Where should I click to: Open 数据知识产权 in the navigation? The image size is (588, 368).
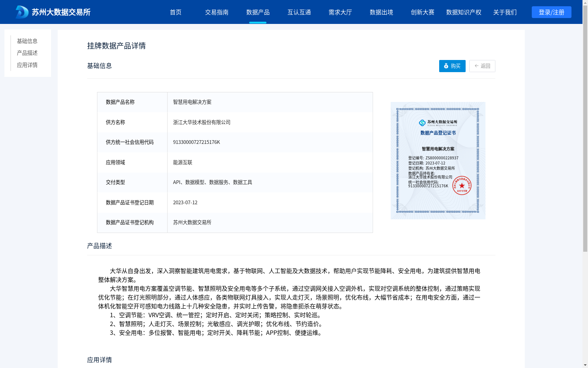click(x=464, y=12)
